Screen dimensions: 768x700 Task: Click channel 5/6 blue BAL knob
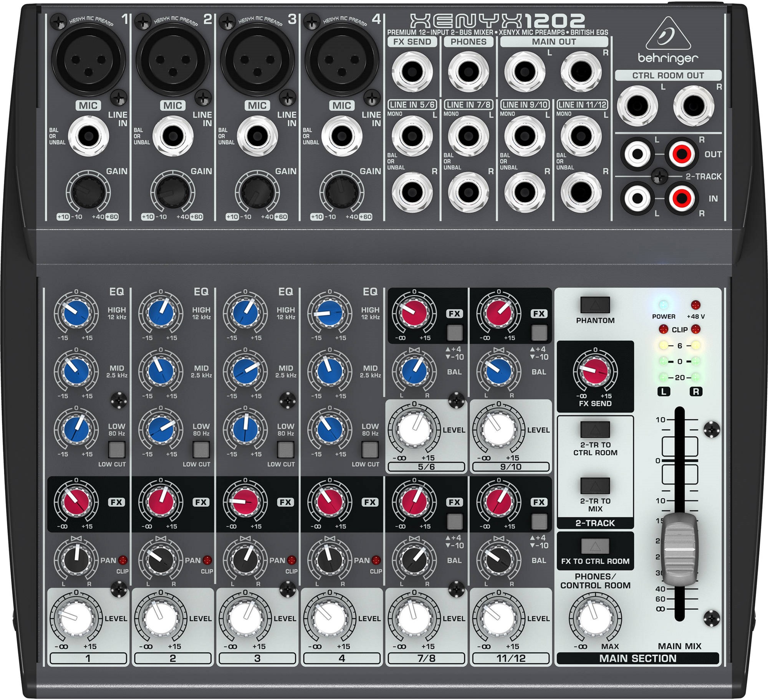click(414, 371)
